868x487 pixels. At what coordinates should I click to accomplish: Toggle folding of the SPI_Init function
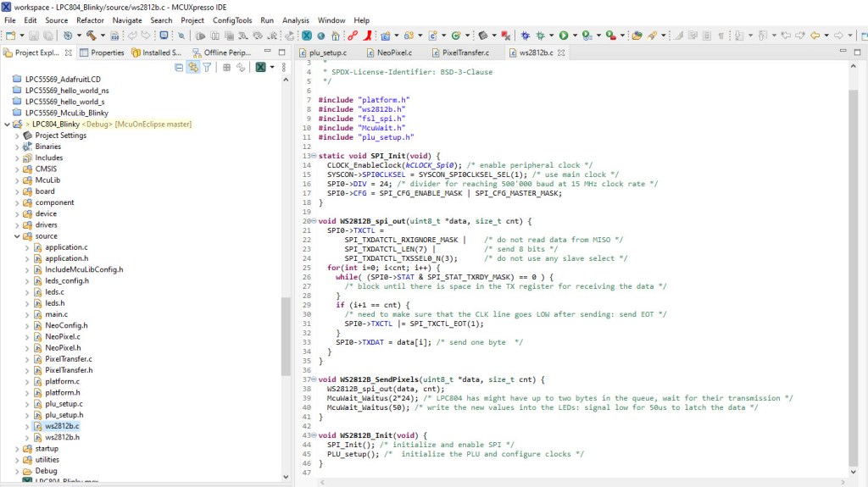[x=314, y=156]
